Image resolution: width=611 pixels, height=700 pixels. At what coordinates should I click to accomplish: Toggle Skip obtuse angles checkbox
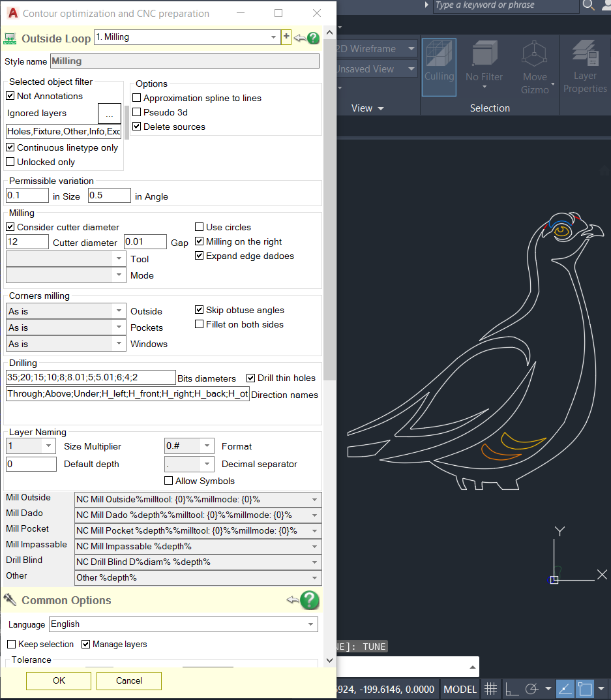click(199, 309)
